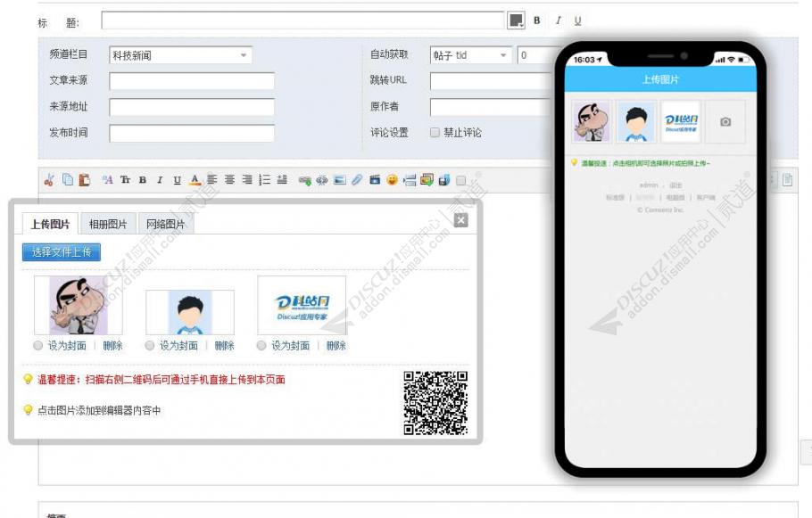Center align text in editor toolbar
This screenshot has height=518, width=812.
click(x=229, y=179)
